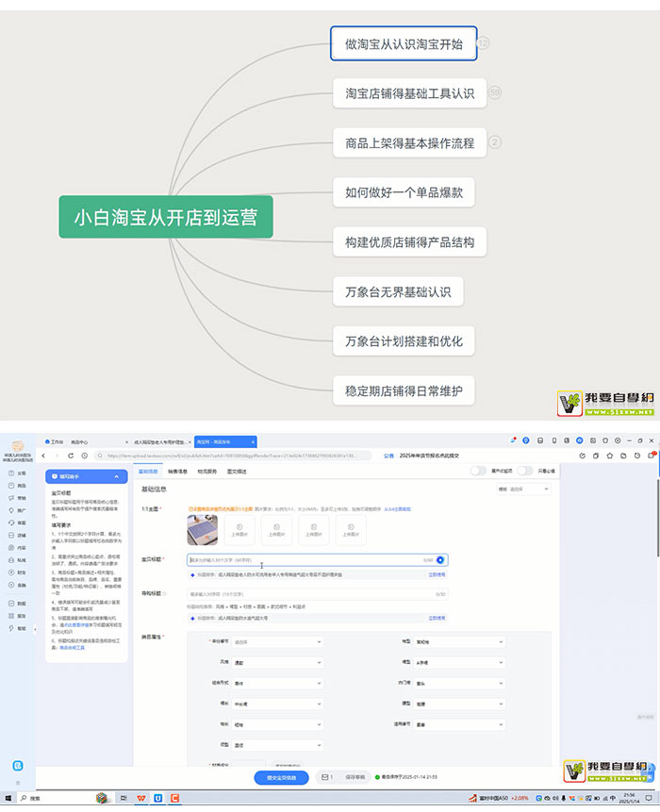Viewport: 660px width, 812px height.
Task: Select mind map node 万象台无界基础认识
Action: point(398,292)
